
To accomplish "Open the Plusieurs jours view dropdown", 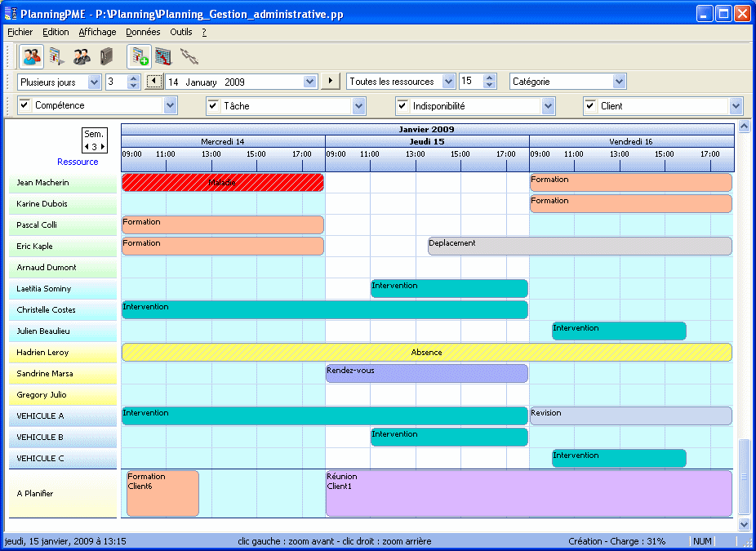I will (x=95, y=82).
